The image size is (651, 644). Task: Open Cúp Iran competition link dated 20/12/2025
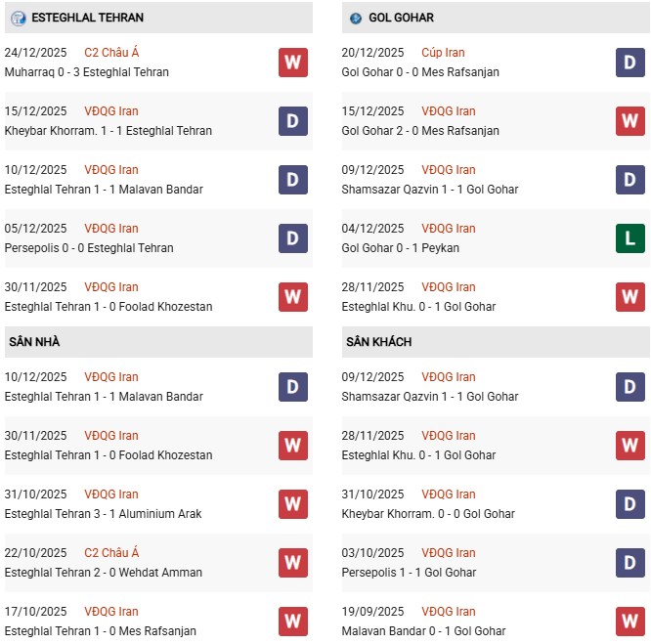[x=443, y=53]
